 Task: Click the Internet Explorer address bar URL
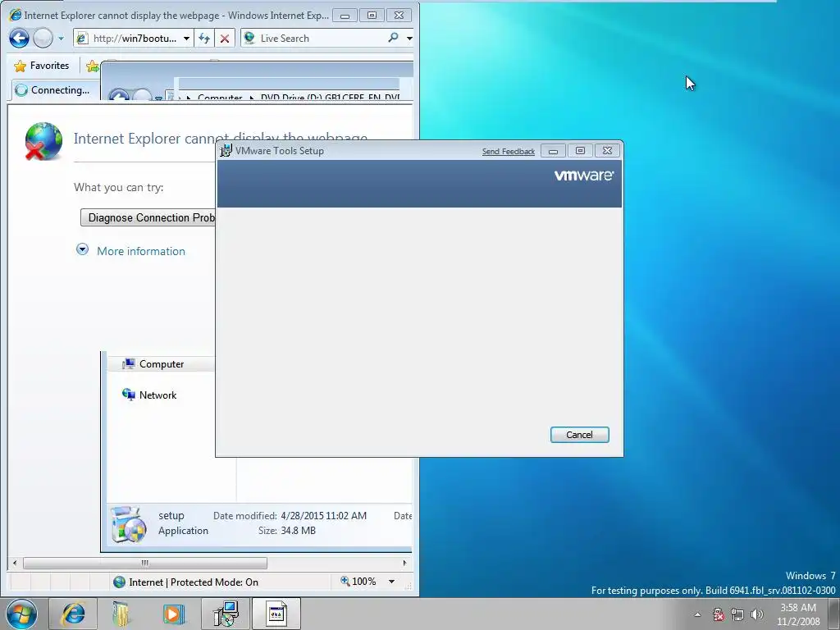(135, 38)
